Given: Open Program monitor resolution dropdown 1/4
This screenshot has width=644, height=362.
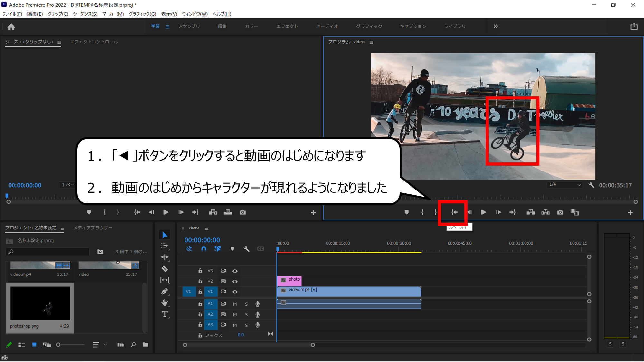Looking at the screenshot, I should 565,185.
